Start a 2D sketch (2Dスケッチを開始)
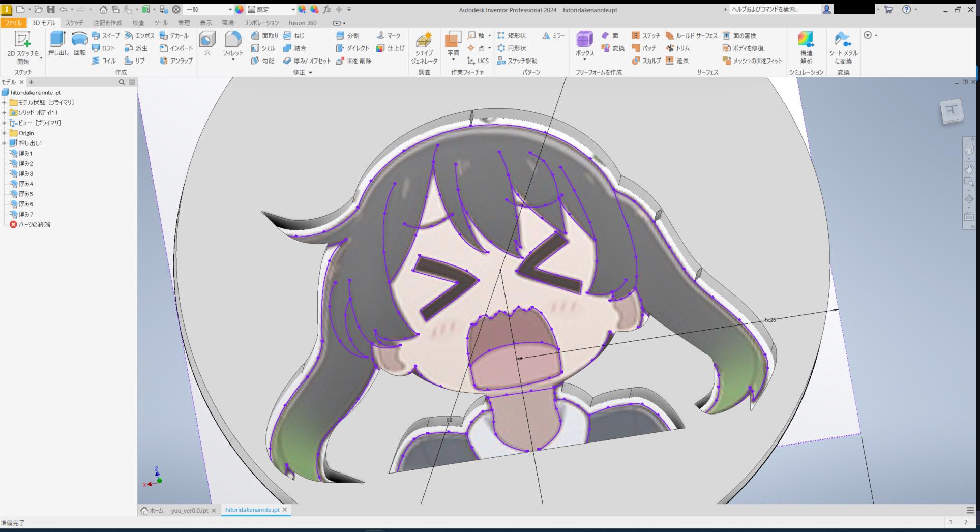This screenshot has width=980, height=532. pos(23,48)
